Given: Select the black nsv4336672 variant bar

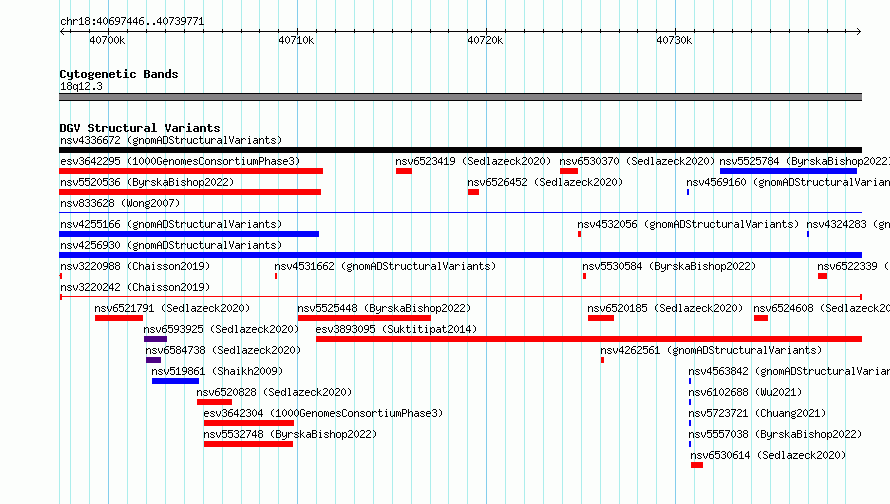Looking at the screenshot, I should coord(460,150).
